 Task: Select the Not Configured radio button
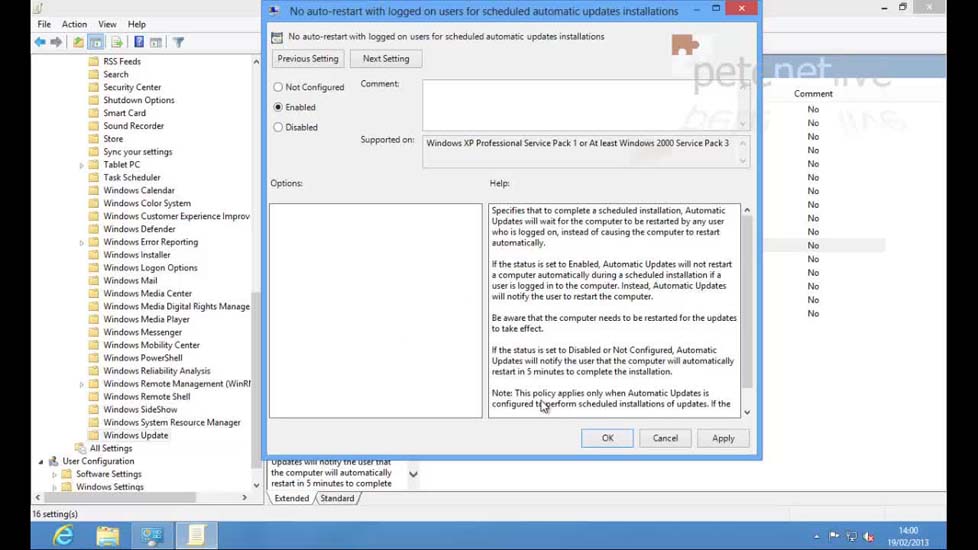tap(278, 87)
